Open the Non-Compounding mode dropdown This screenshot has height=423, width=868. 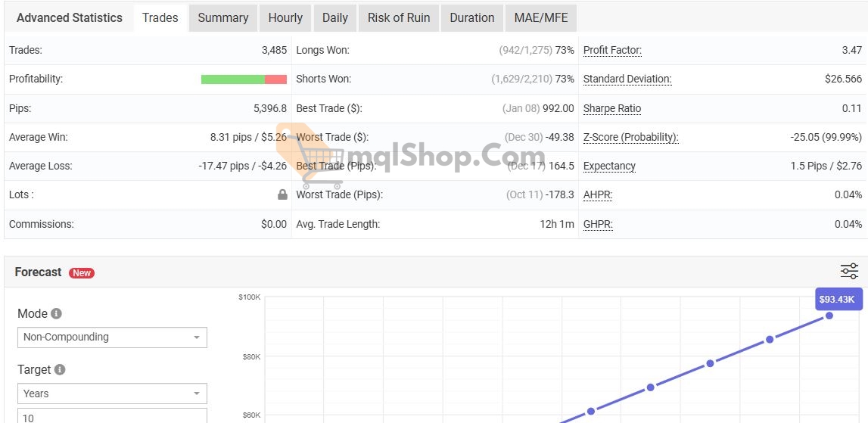(112, 337)
